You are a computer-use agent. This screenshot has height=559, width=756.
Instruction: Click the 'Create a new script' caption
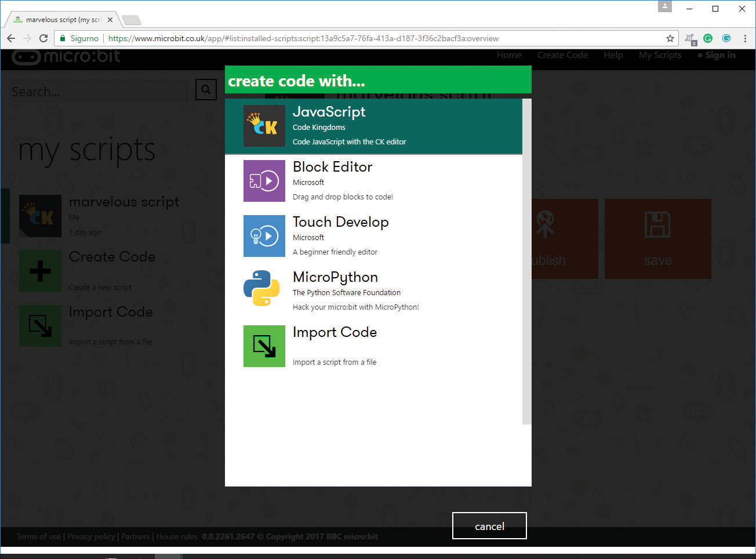[x=100, y=287]
